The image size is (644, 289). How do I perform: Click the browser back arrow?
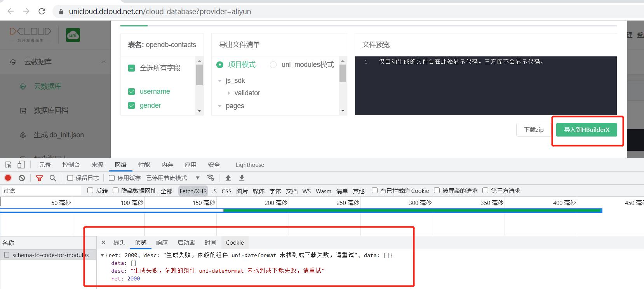pyautogui.click(x=10, y=11)
